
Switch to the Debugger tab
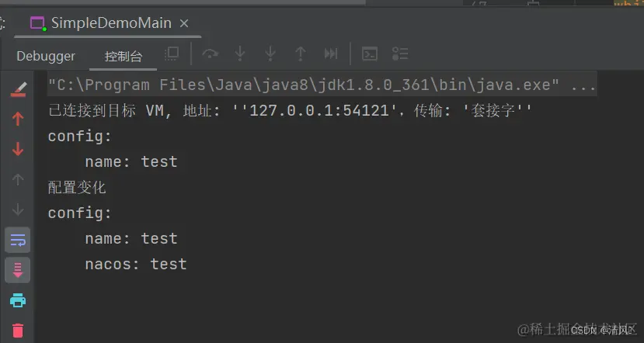click(x=46, y=56)
